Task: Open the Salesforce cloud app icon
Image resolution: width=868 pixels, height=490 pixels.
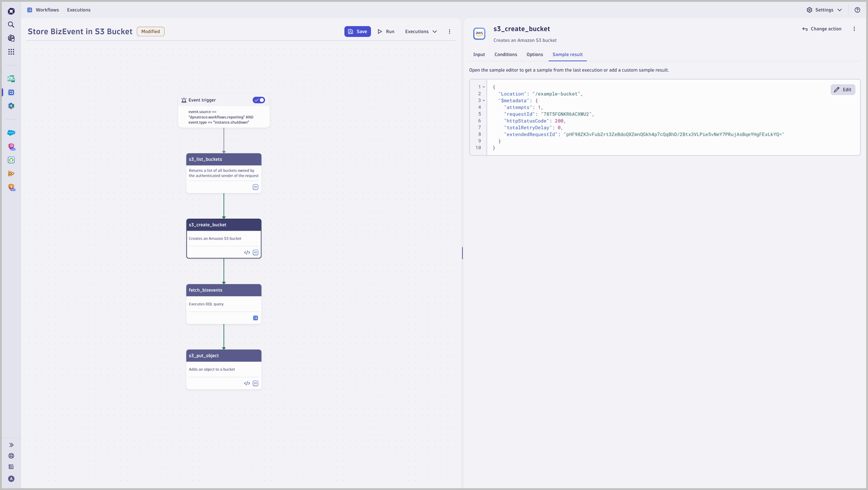Action: [x=11, y=133]
